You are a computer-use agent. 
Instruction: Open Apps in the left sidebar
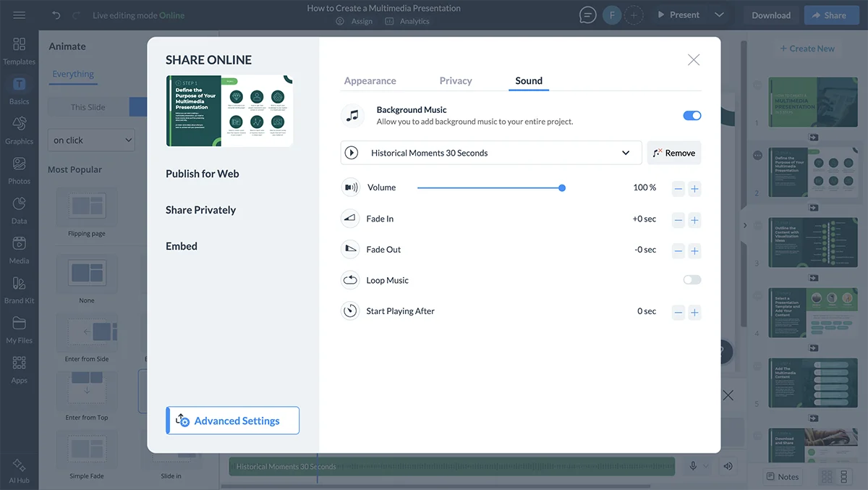tap(19, 369)
